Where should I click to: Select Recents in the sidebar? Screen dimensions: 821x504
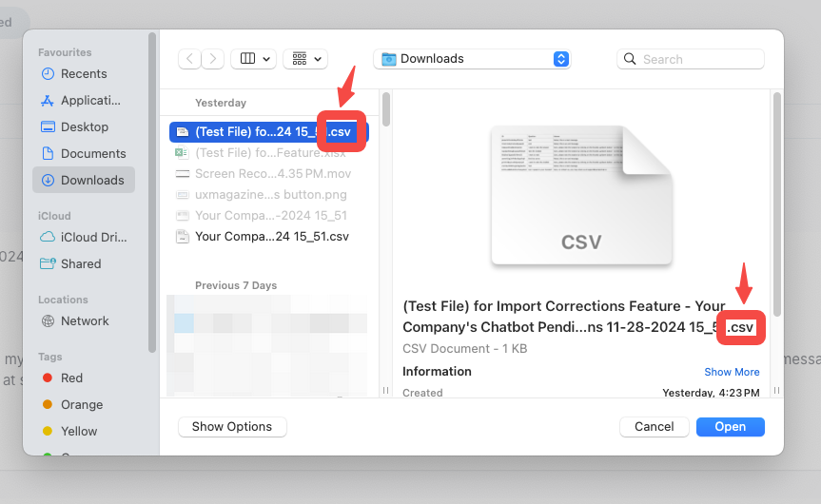(84, 74)
